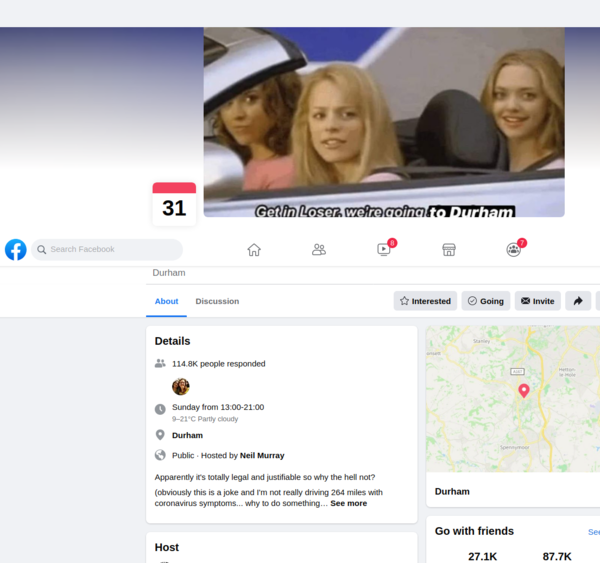The image size is (600, 563).
Task: Mark yourself as Interested in event
Action: pyautogui.click(x=426, y=301)
